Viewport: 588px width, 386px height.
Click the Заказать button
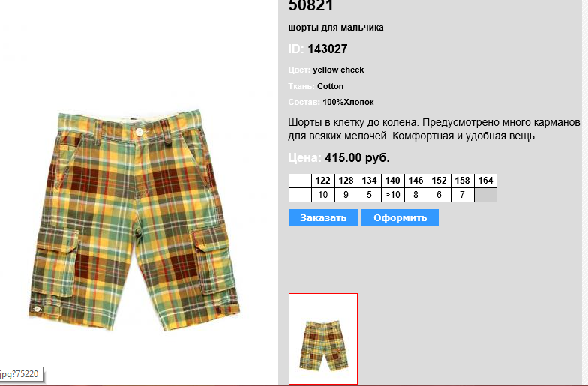(x=323, y=217)
